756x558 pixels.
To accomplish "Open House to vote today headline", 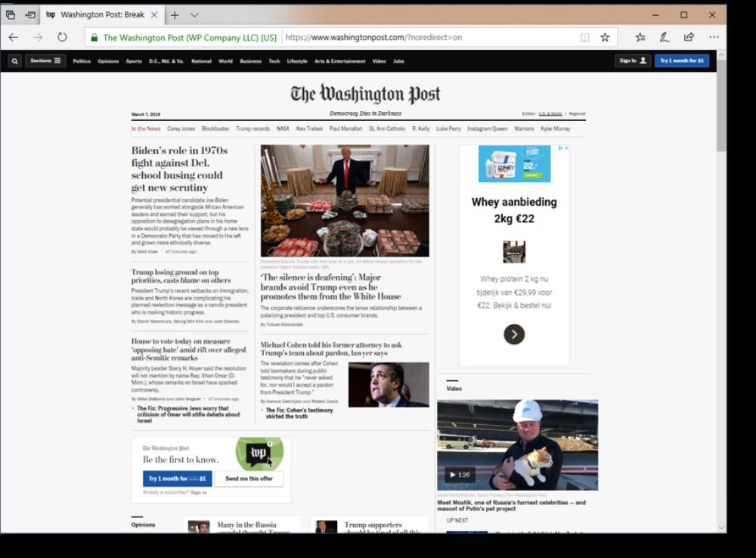I will tap(188, 349).
